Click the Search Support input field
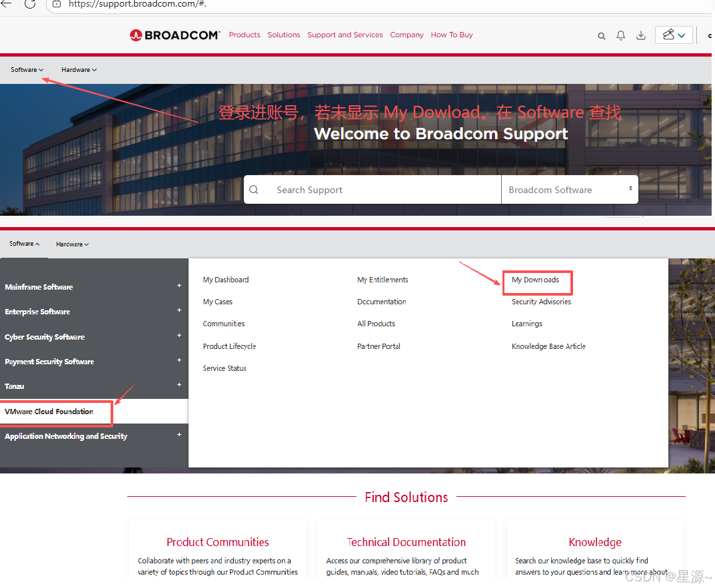Image resolution: width=715 pixels, height=588 pixels. [x=385, y=190]
